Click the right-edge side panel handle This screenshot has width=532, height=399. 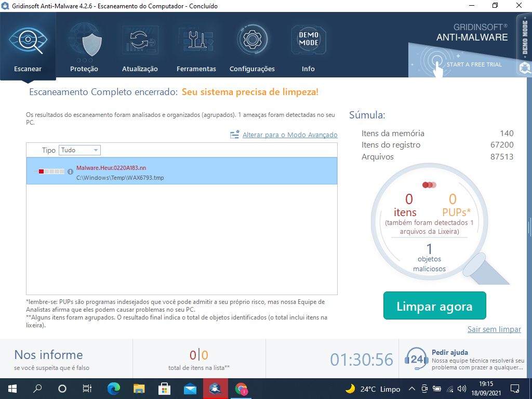[x=529, y=228]
